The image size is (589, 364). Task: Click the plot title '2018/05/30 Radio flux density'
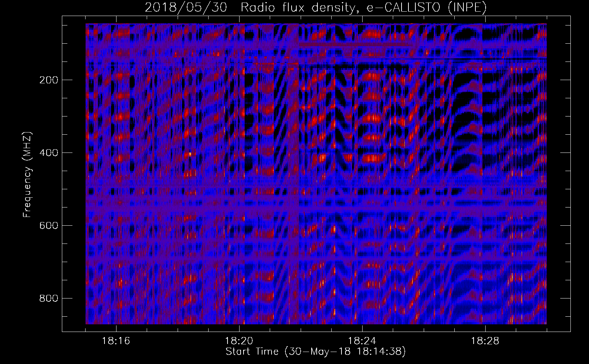pos(316,7)
